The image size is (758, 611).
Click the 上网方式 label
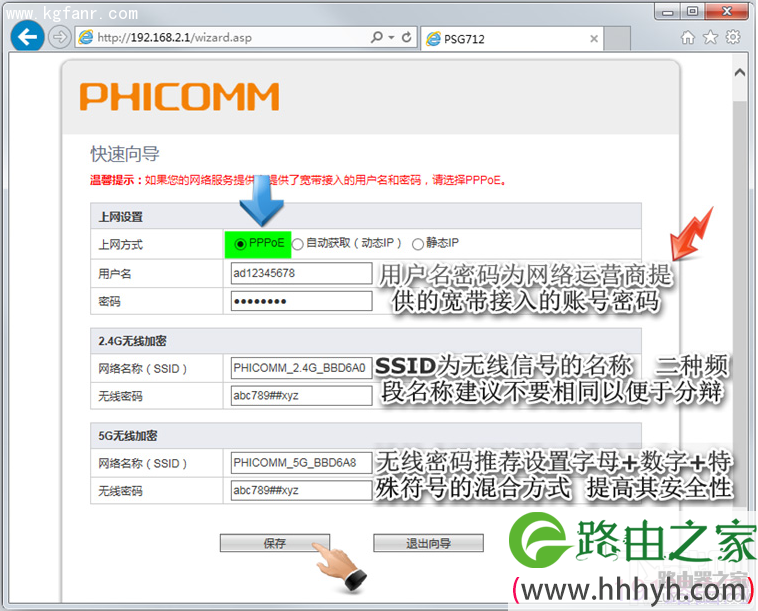click(x=120, y=245)
